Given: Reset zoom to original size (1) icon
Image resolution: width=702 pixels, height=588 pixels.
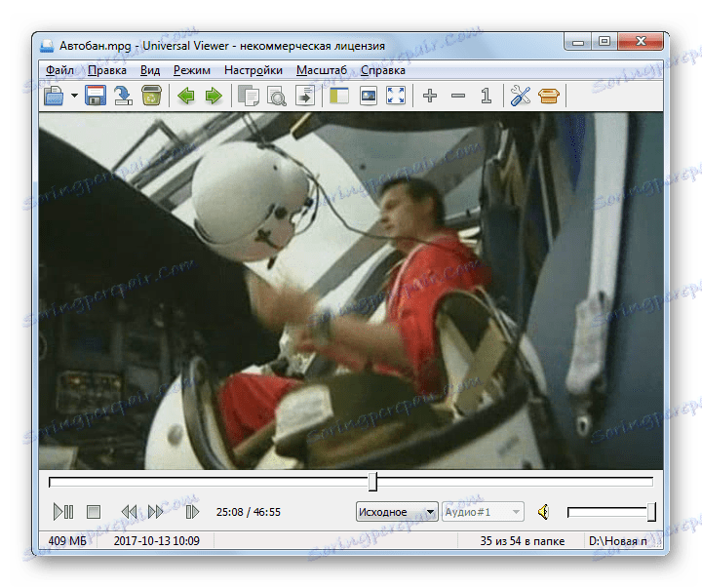Looking at the screenshot, I should [x=487, y=96].
